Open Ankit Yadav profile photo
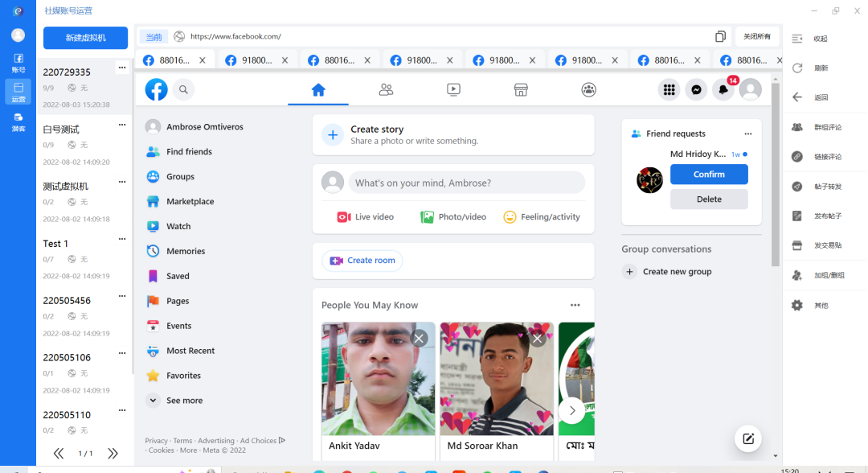Image resolution: width=868 pixels, height=473 pixels. pos(378,379)
